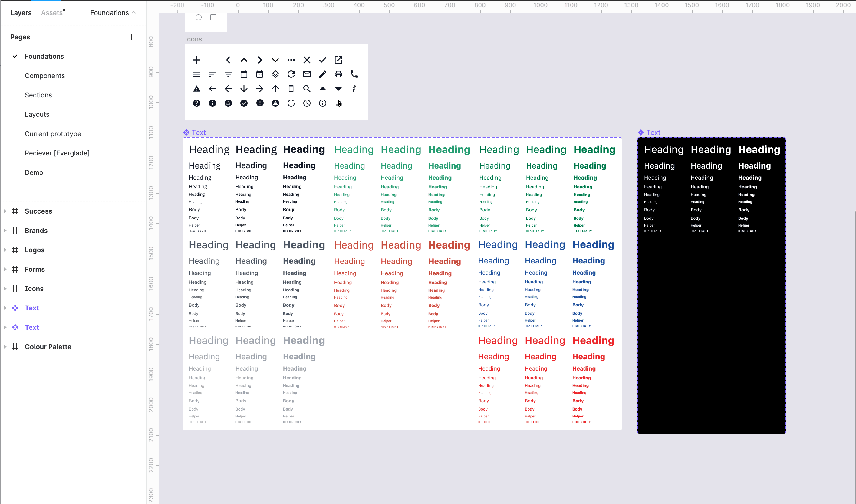Add a new page
This screenshot has width=856, height=504.
(x=131, y=37)
